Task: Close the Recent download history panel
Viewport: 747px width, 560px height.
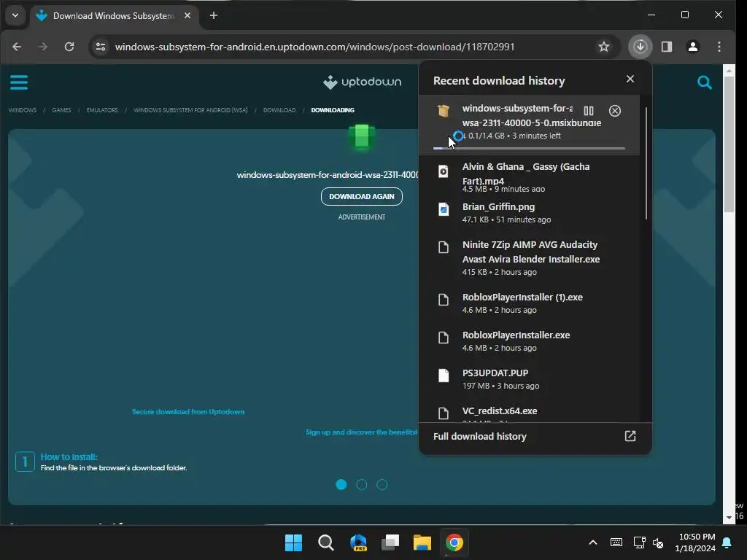Action: [x=630, y=79]
